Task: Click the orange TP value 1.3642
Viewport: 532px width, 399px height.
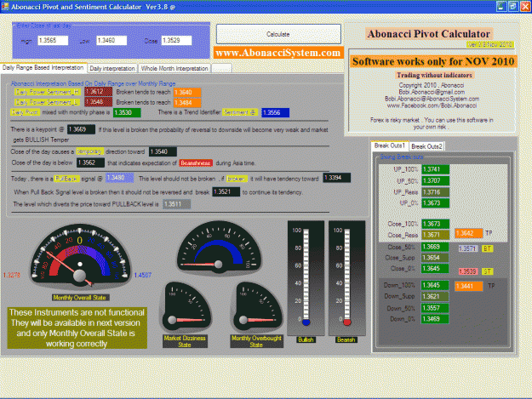Action: pos(468,233)
